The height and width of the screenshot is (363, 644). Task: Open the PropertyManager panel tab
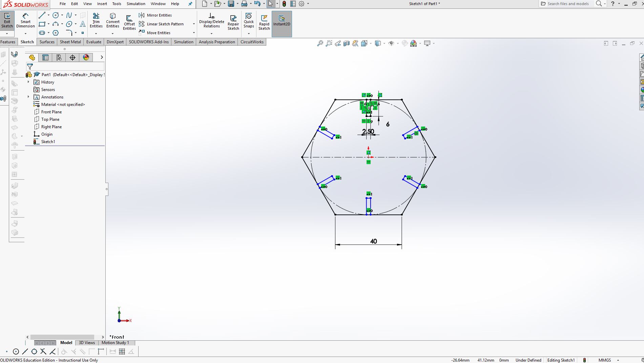[x=45, y=58]
